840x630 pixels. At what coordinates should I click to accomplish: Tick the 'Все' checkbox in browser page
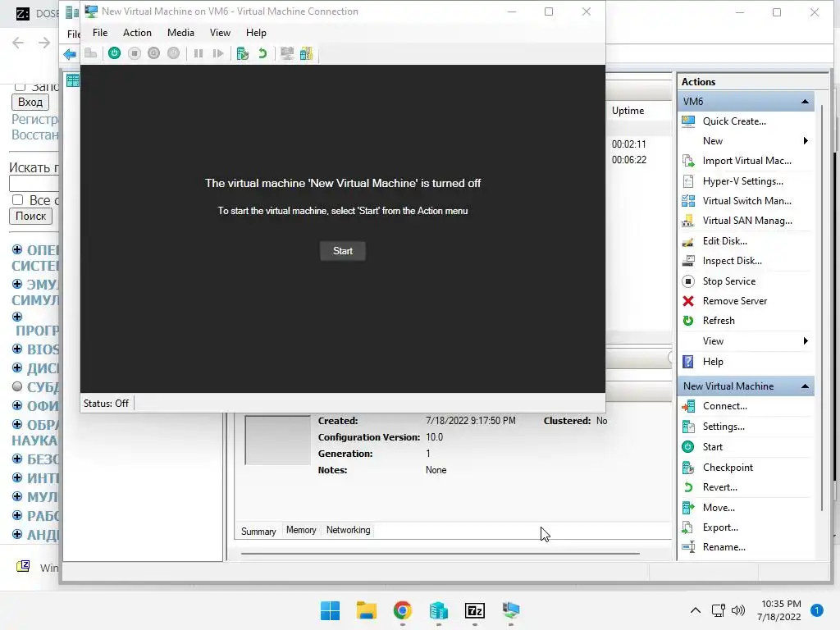(18, 200)
